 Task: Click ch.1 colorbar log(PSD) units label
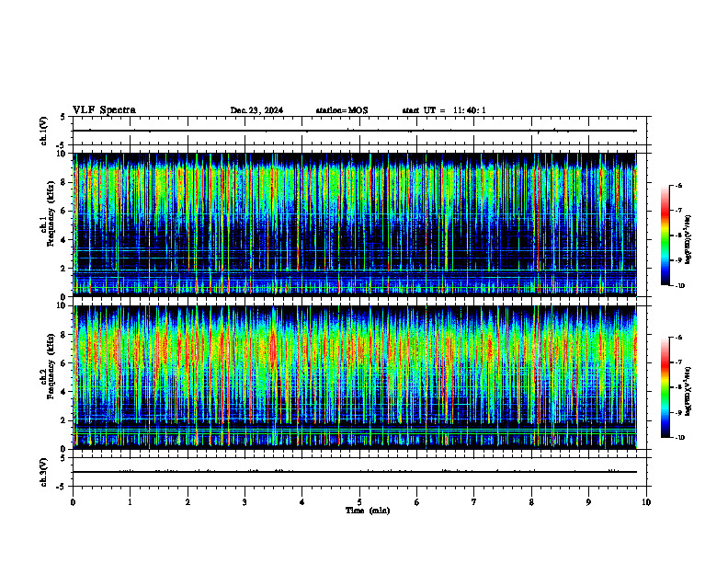688,239
